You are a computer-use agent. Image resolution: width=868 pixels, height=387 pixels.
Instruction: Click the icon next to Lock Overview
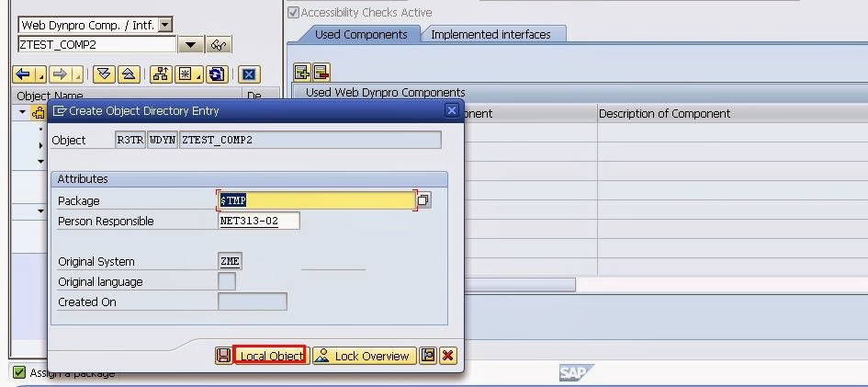click(428, 356)
